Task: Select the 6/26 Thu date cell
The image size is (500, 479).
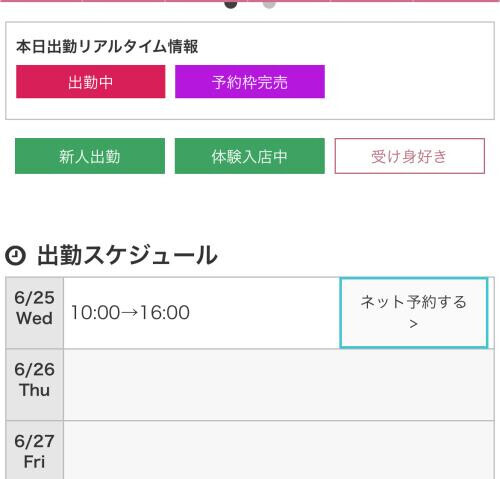Action: click(x=35, y=385)
